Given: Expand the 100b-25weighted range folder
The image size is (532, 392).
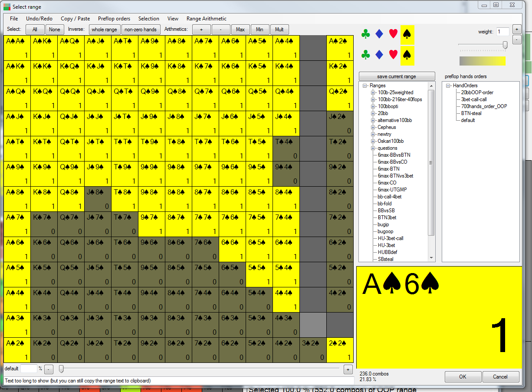Looking at the screenshot, I should 373,92.
